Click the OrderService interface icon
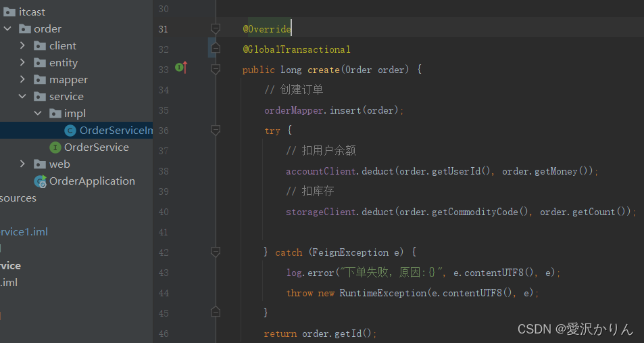Image resolution: width=644 pixels, height=343 pixels. point(55,147)
